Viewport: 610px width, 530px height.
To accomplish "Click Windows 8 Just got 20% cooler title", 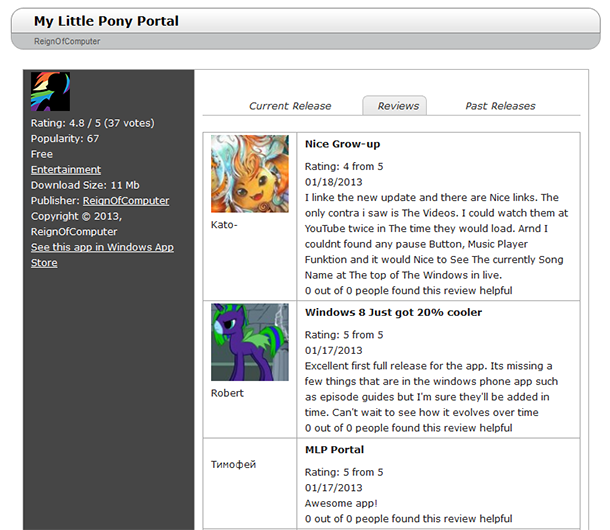I will pos(393,312).
